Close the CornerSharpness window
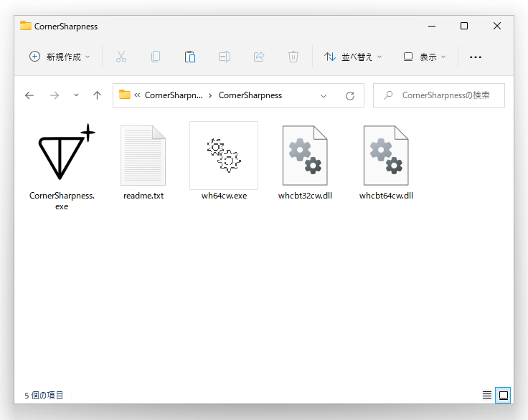The height and width of the screenshot is (420, 528). 497,26
